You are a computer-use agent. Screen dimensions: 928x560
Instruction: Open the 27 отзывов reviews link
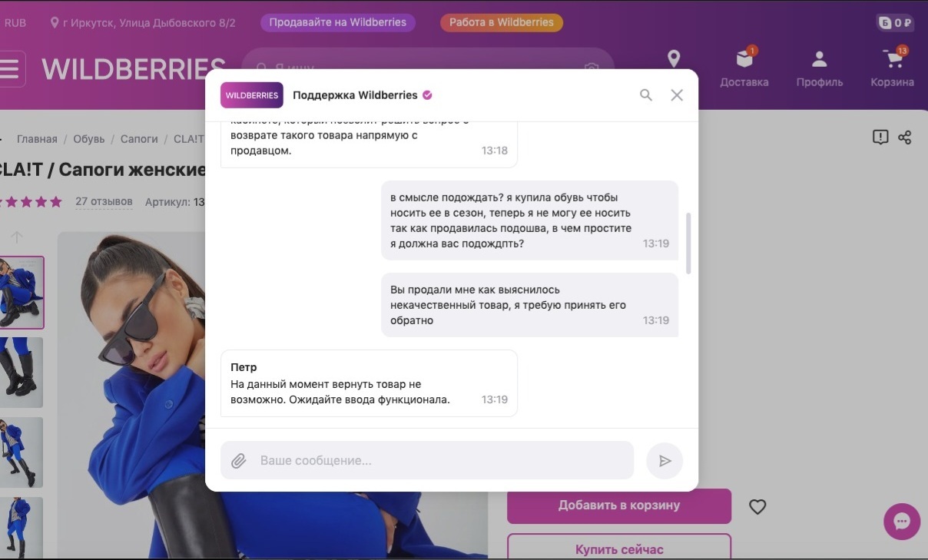[x=104, y=202]
